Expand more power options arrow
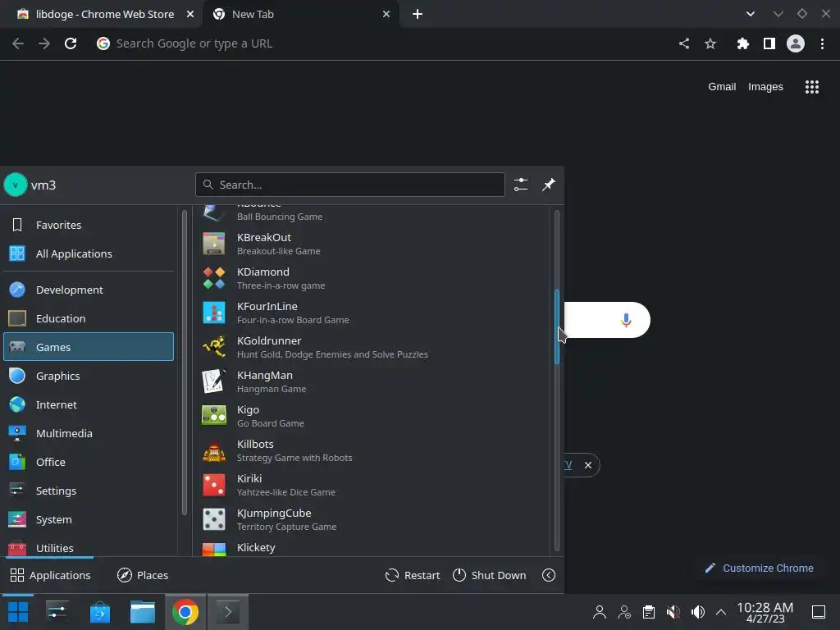 549,575
